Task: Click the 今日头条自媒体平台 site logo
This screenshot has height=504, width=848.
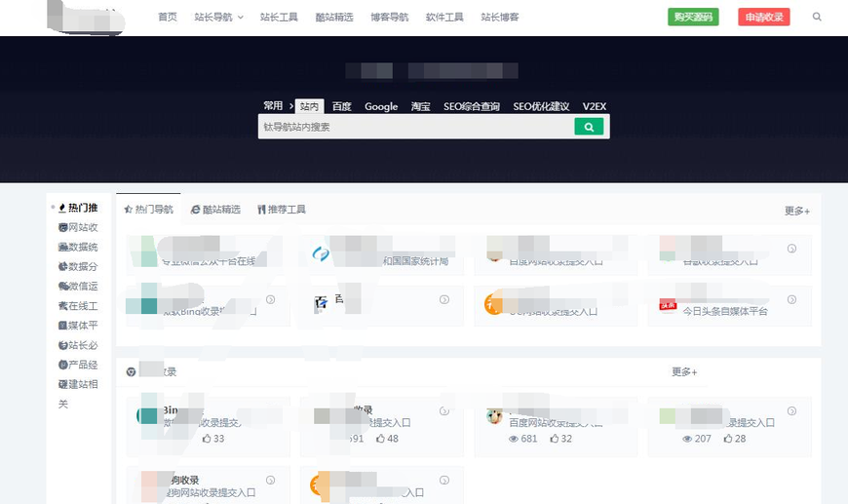Action: (668, 306)
